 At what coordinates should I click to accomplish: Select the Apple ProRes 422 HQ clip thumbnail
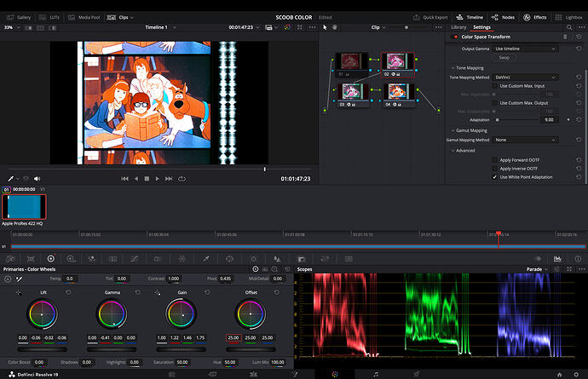coord(24,206)
